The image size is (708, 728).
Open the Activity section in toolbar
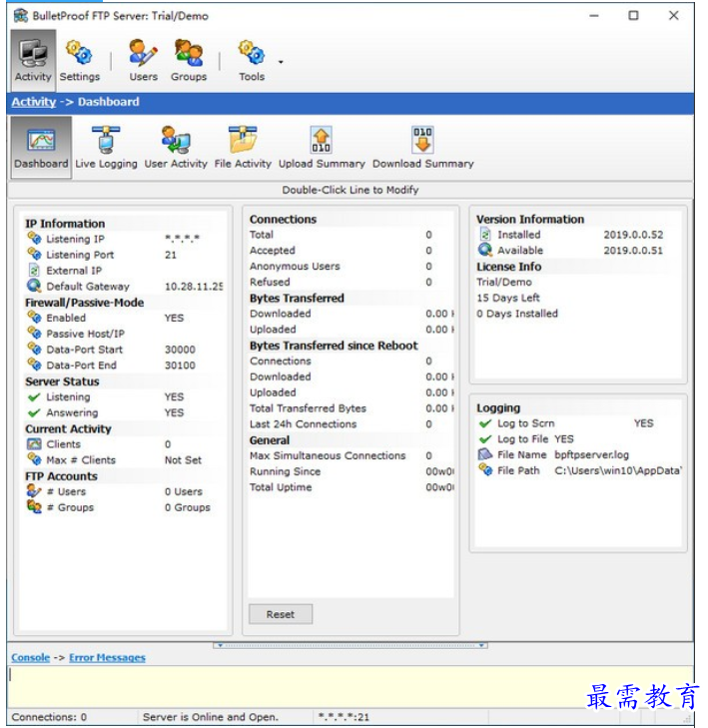33,60
